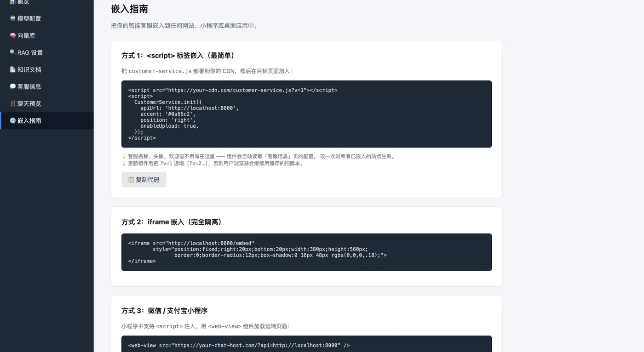Click the iframe src localhost:8000/embed line

191,243
